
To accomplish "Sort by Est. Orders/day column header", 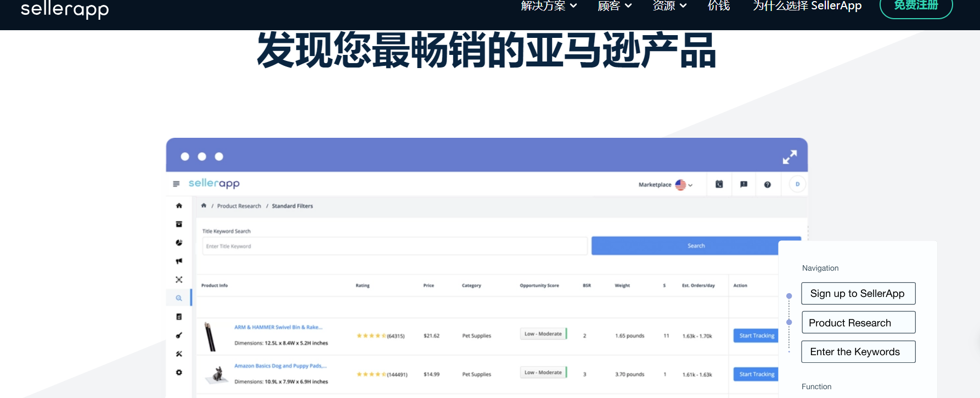I will pos(699,285).
